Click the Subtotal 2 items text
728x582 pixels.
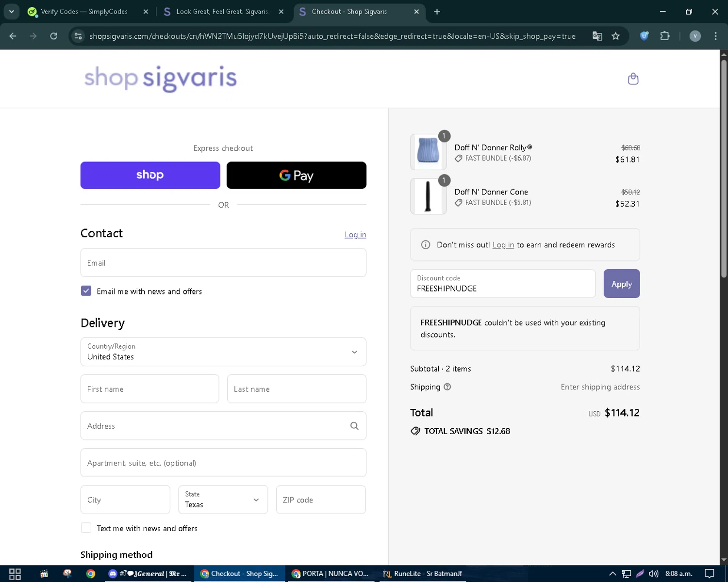coord(440,369)
